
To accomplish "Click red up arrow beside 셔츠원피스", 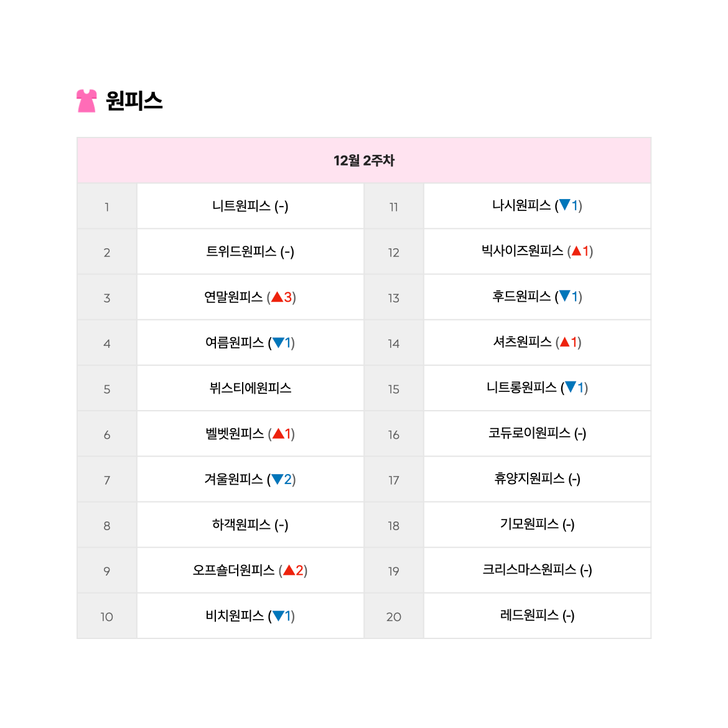I will [564, 342].
